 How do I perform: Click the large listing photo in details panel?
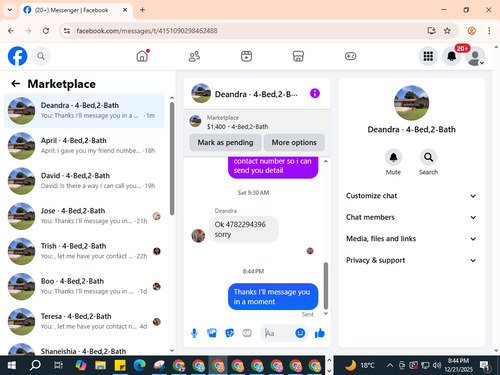click(411, 103)
